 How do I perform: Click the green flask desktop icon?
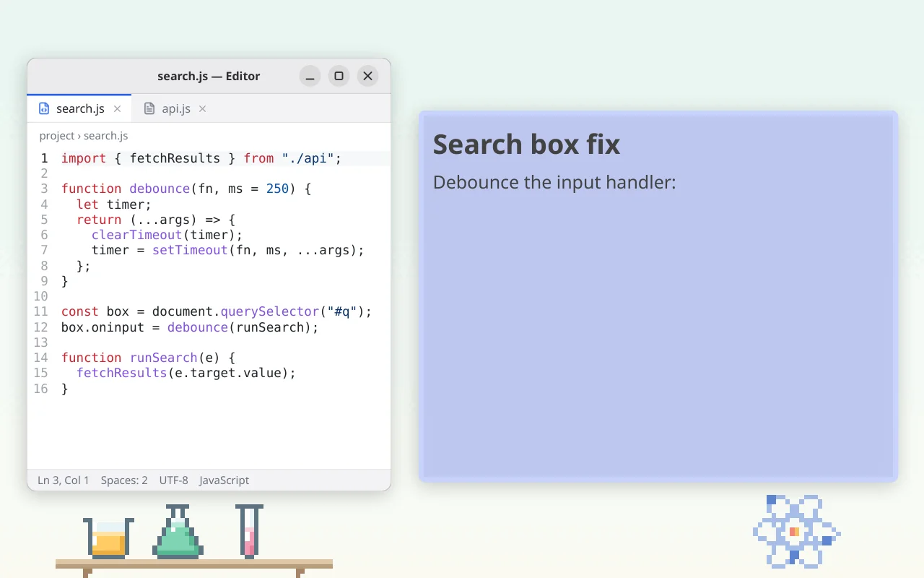(x=178, y=532)
